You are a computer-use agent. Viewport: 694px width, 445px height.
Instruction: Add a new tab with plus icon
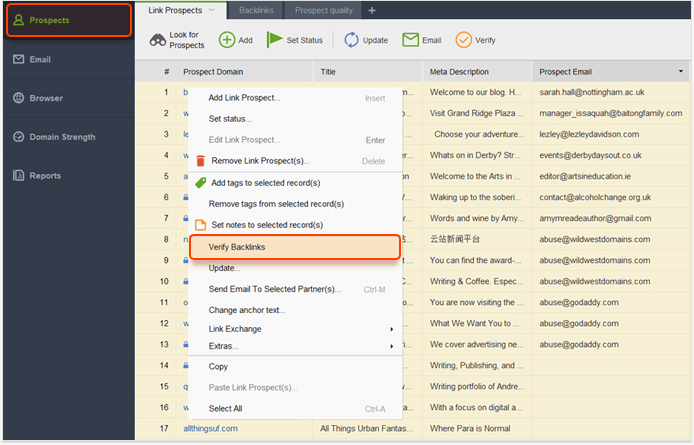[372, 10]
